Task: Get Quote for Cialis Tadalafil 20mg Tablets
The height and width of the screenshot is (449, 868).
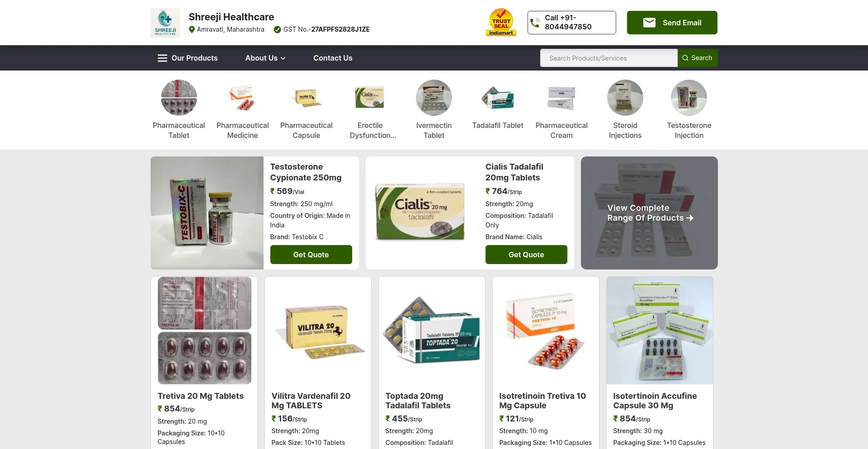Action: 526,255
